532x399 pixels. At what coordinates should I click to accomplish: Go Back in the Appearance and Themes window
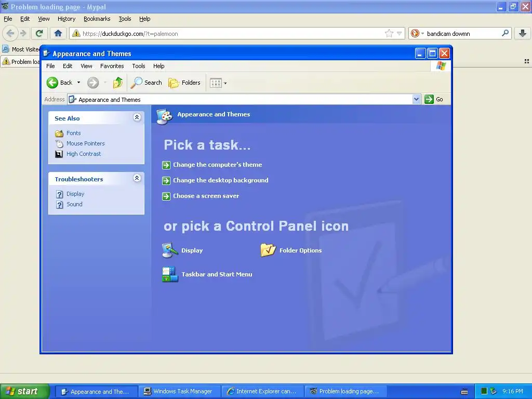[x=59, y=83]
